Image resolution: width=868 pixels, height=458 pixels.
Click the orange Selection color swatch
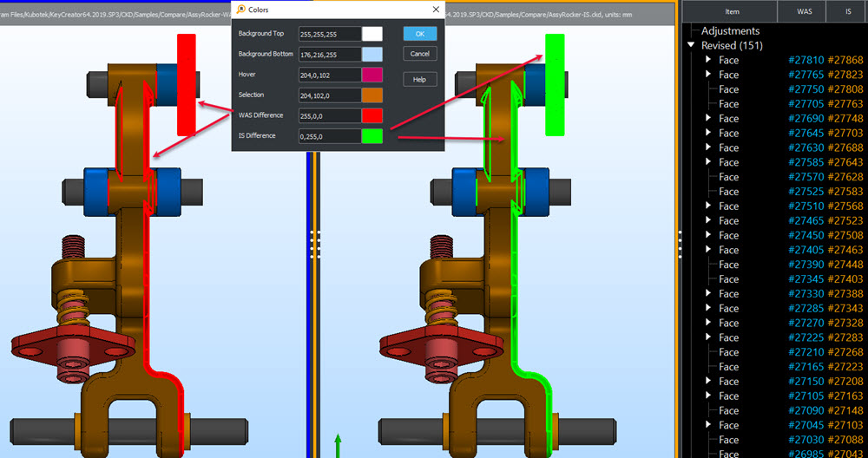372,95
